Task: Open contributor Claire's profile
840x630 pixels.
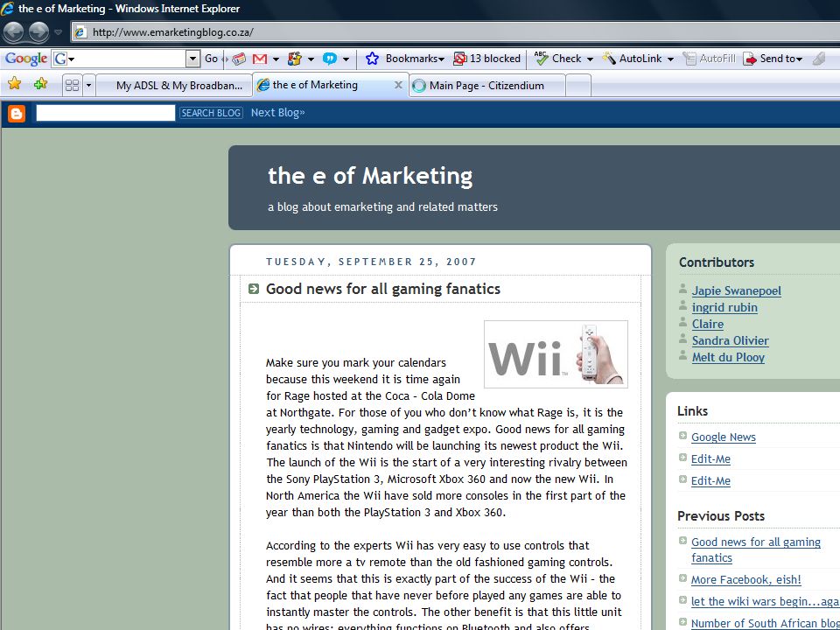Action: pos(707,324)
